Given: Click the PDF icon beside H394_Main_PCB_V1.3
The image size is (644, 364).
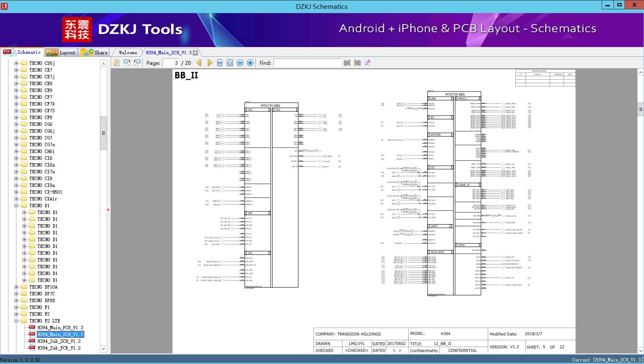Looking at the screenshot, I should pyautogui.click(x=32, y=327).
